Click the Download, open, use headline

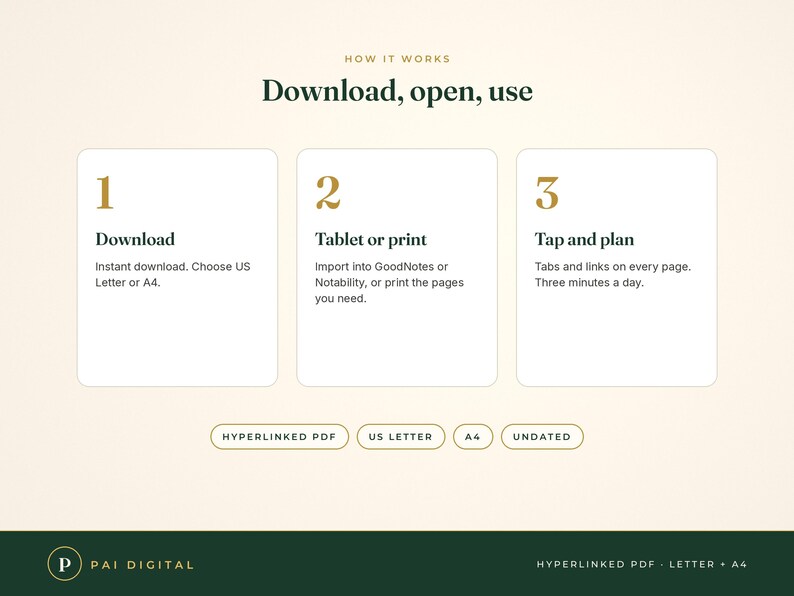click(x=398, y=91)
